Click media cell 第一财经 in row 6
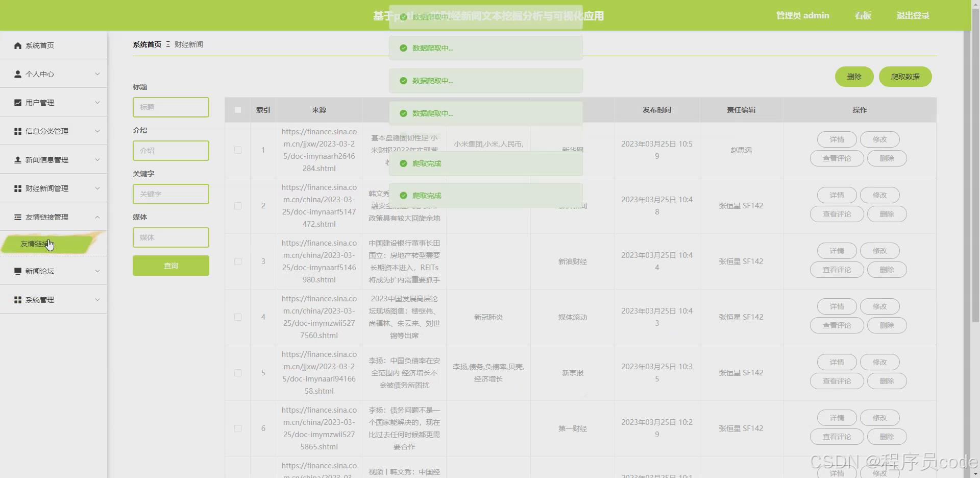The height and width of the screenshot is (478, 980). point(573,428)
